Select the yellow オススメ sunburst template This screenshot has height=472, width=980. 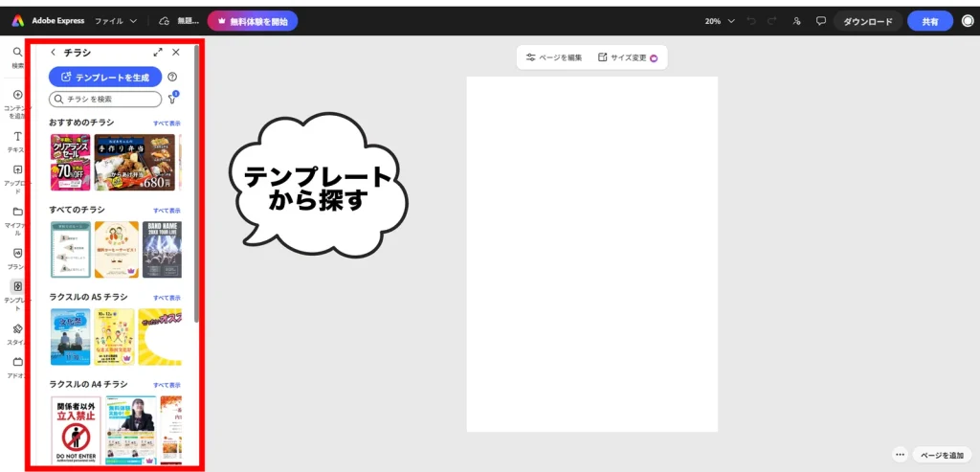tap(160, 337)
